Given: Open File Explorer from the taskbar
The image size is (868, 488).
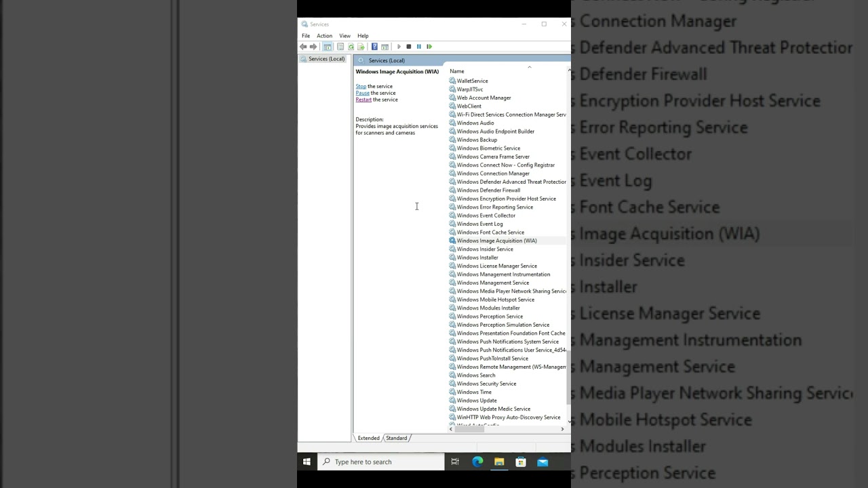Looking at the screenshot, I should pos(499,462).
